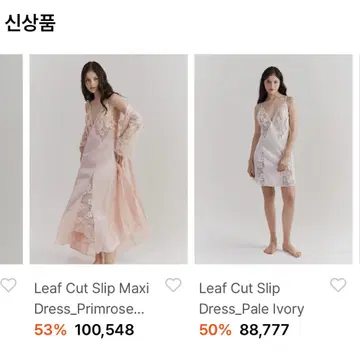Click the 신상품 section heading

[x=30, y=23]
